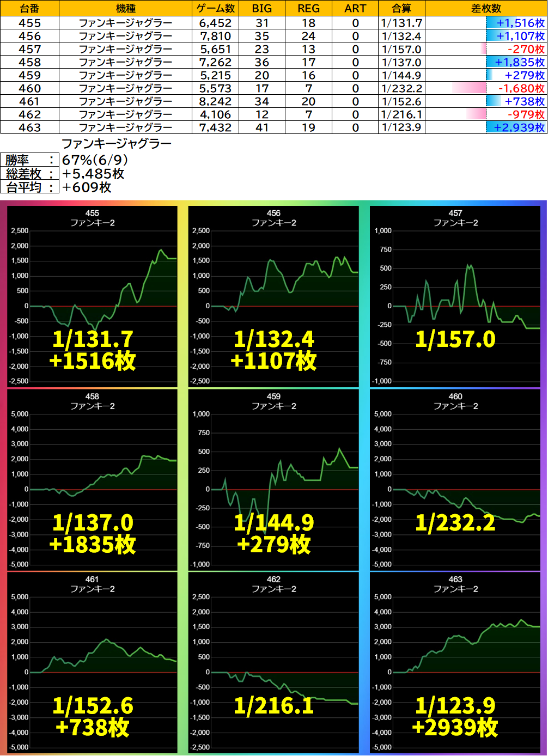This screenshot has width=548, height=756.
Task: Click the 総差枚 label
Action: [29, 173]
